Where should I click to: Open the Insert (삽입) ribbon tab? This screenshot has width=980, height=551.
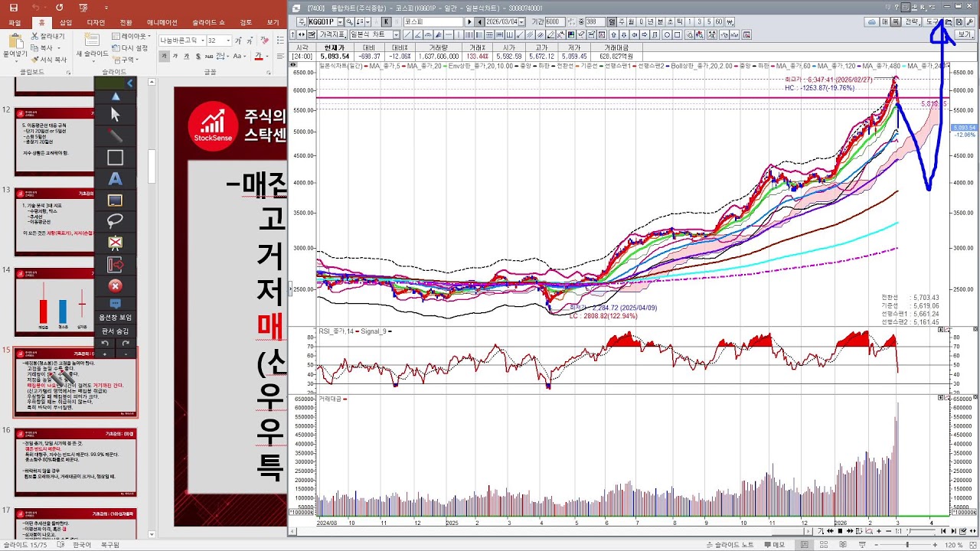click(66, 22)
